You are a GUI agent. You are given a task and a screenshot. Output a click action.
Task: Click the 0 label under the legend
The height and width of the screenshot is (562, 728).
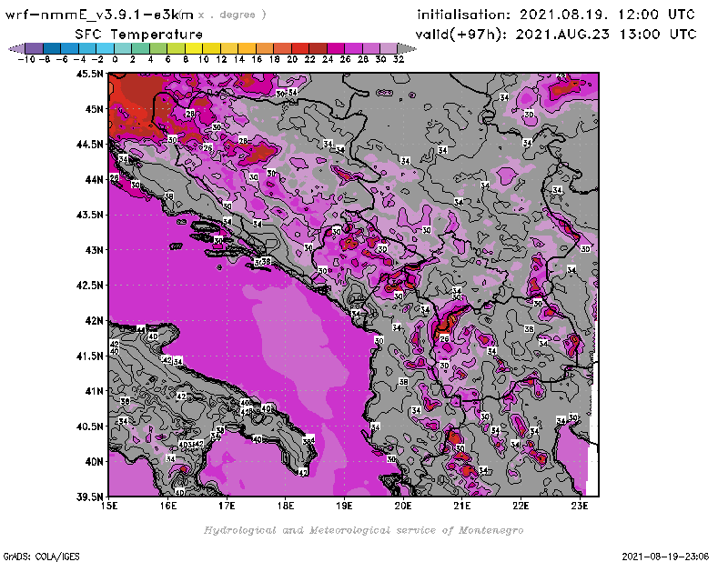tap(115, 59)
